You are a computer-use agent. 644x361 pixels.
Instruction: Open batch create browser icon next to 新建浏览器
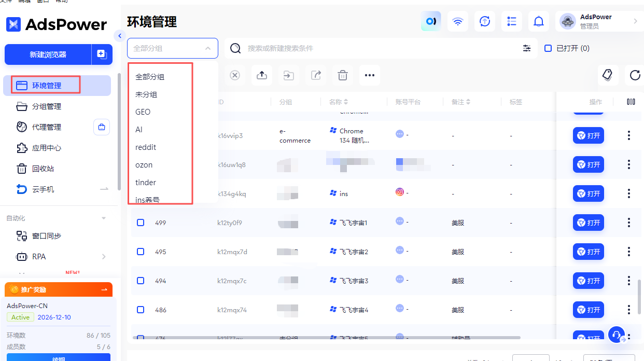click(102, 54)
